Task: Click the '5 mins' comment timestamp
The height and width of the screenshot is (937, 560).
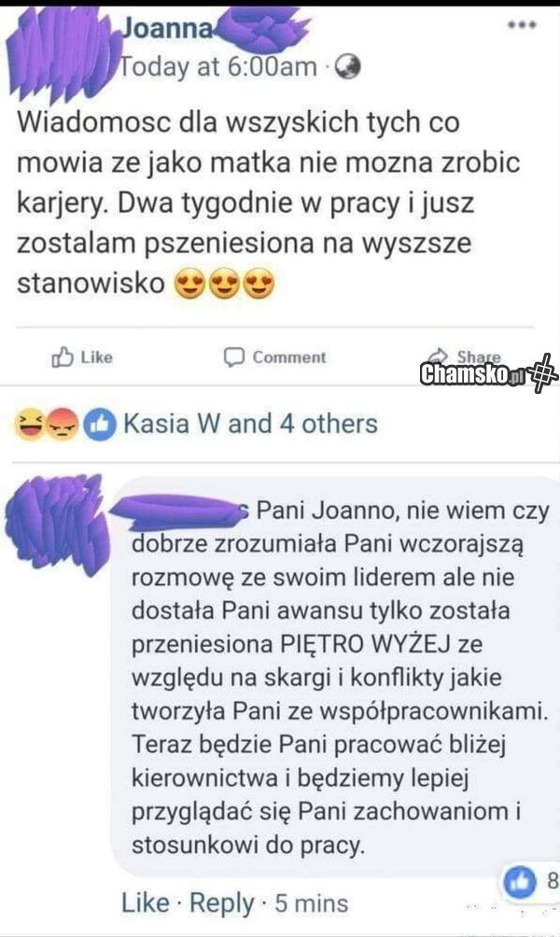Action: [x=312, y=902]
